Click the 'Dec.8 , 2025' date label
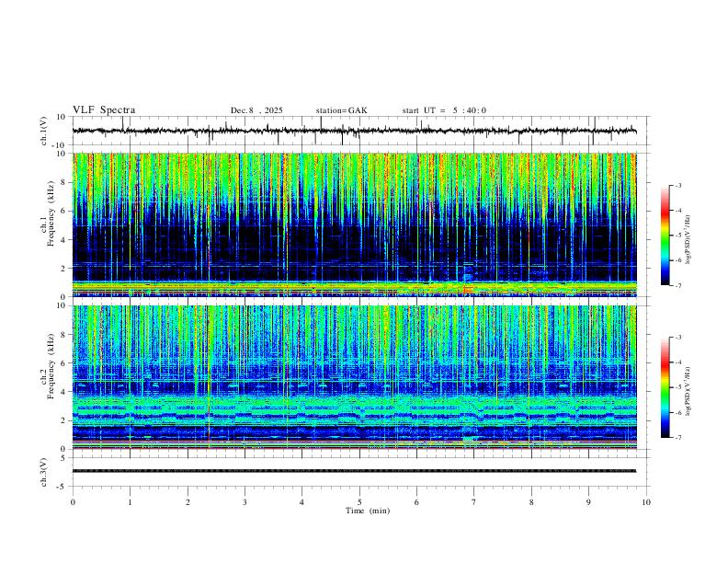728x563 pixels. coord(256,110)
